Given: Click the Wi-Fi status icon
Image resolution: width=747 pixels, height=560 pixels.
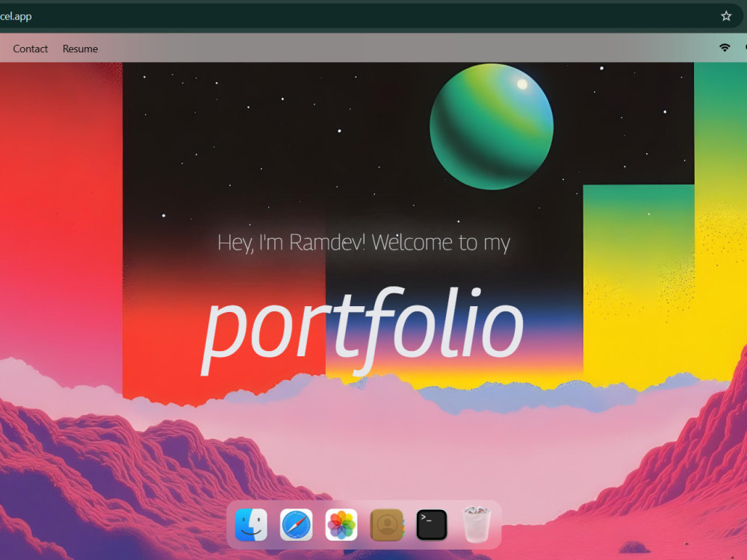Looking at the screenshot, I should tap(725, 48).
